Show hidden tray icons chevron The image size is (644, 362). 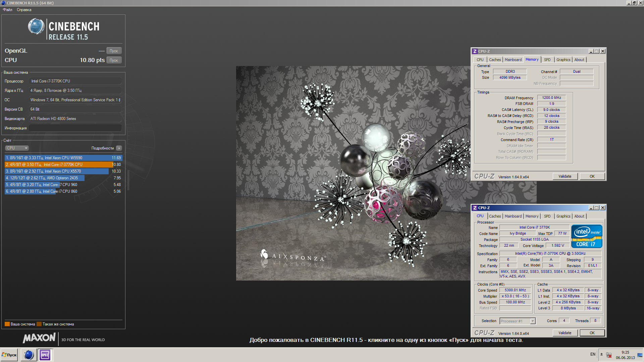[x=601, y=355]
